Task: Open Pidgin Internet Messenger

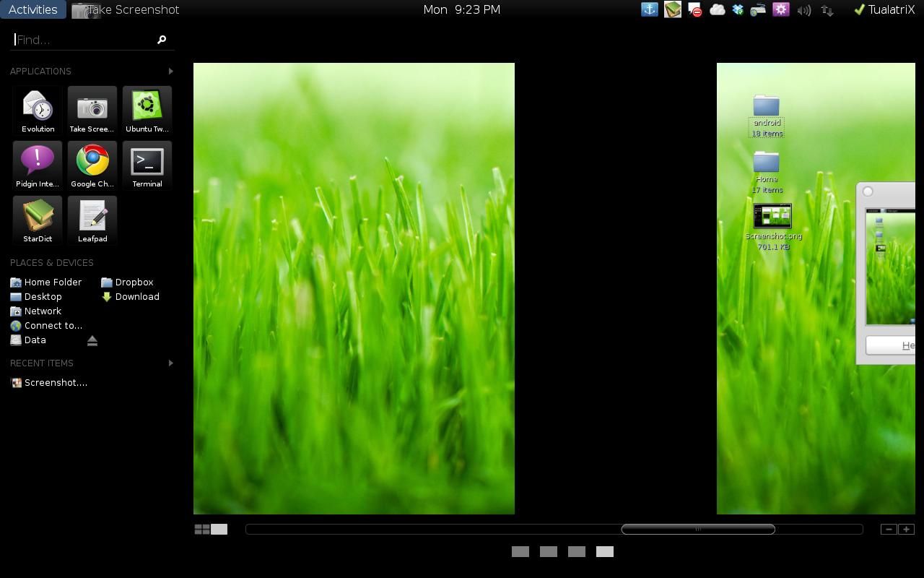Action: [38, 165]
